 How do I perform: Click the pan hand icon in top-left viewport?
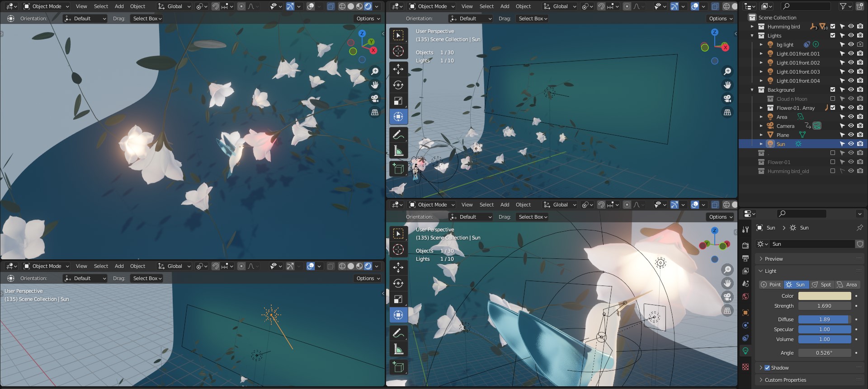pos(375,85)
